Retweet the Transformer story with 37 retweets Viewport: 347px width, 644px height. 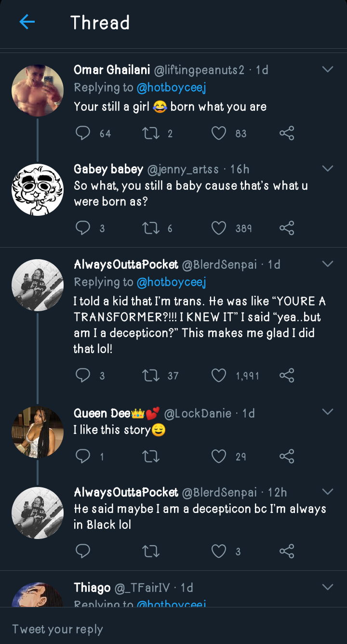151,375
